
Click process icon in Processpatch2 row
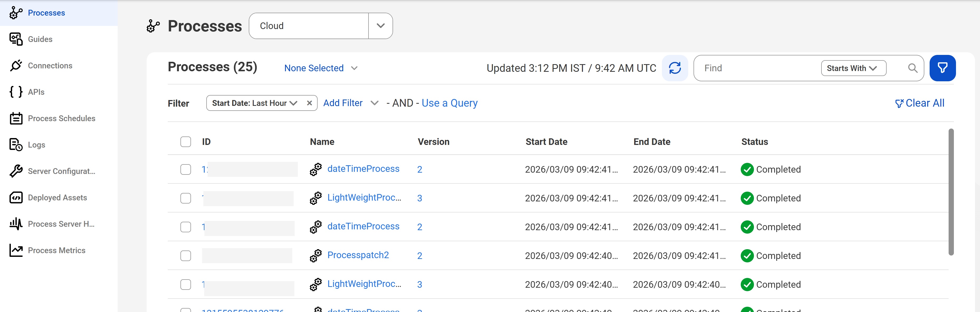click(x=315, y=256)
